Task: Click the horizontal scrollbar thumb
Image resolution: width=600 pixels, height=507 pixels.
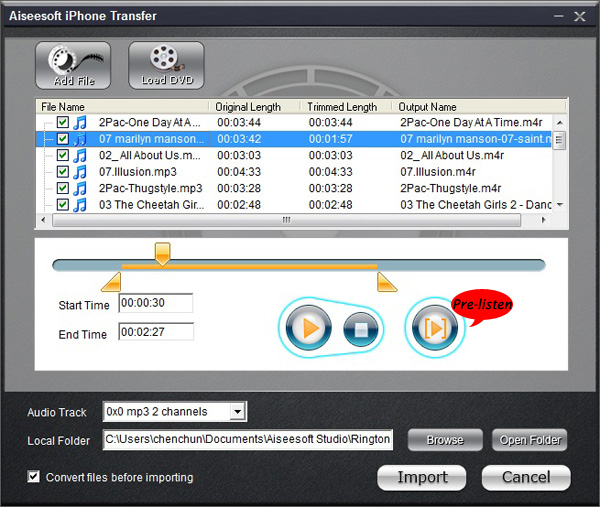Action: click(x=286, y=220)
